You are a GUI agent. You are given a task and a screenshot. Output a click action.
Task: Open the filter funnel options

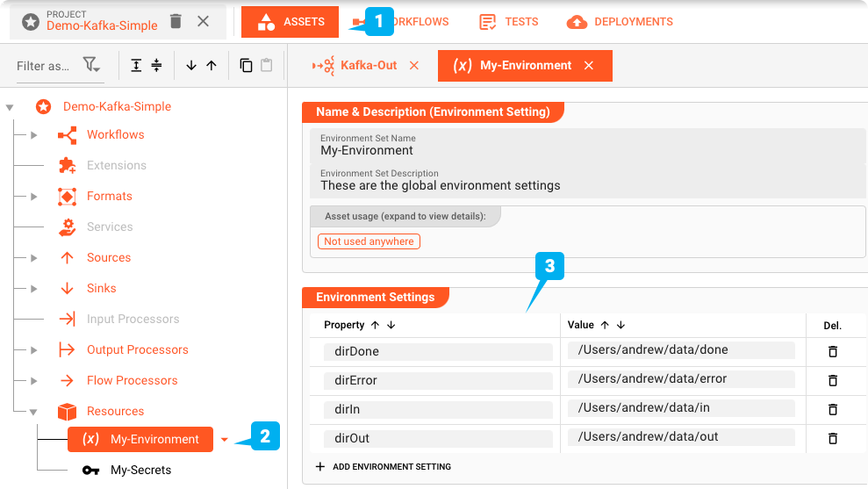pyautogui.click(x=91, y=66)
